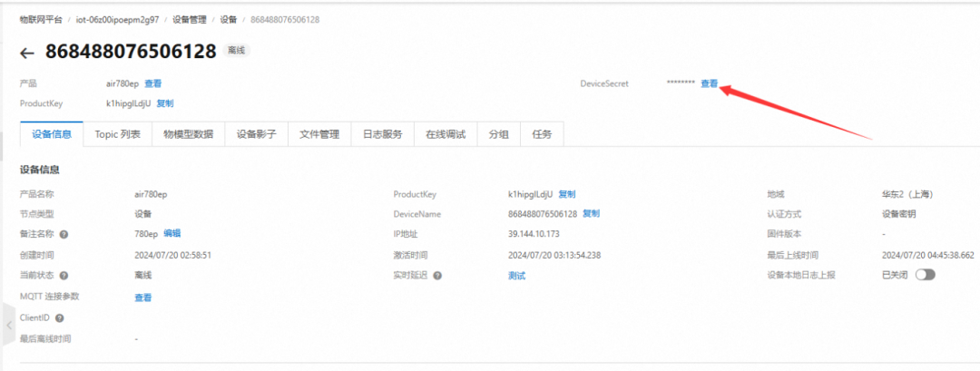
Task: Copy ProductKey in 设备信息 section
Action: (567, 194)
